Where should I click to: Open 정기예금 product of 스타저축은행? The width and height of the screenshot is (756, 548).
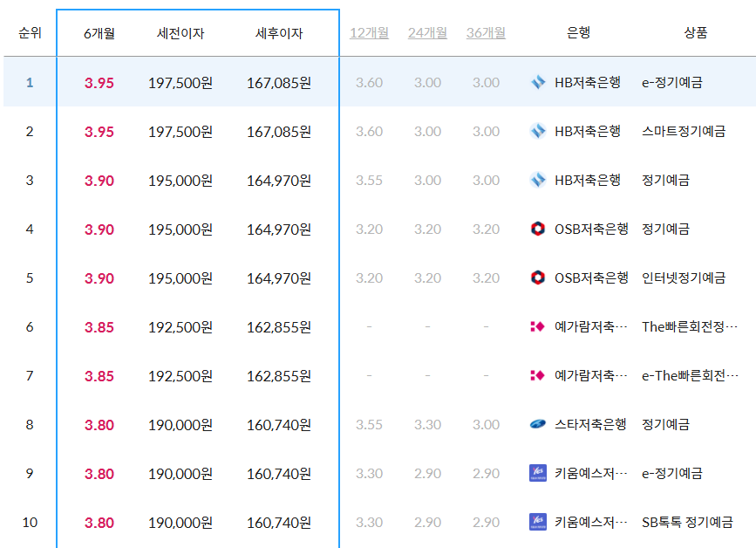point(665,424)
